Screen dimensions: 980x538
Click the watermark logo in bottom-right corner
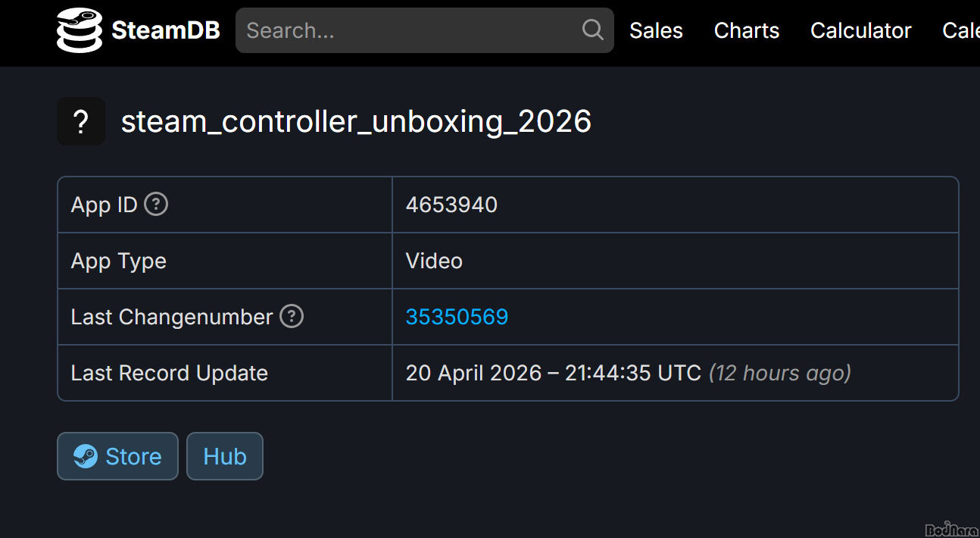(951, 530)
